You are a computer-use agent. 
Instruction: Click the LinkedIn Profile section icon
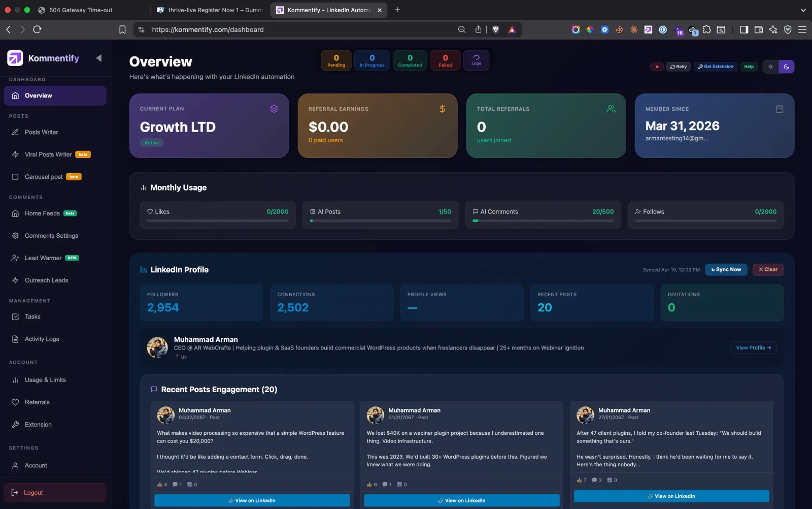(x=144, y=270)
